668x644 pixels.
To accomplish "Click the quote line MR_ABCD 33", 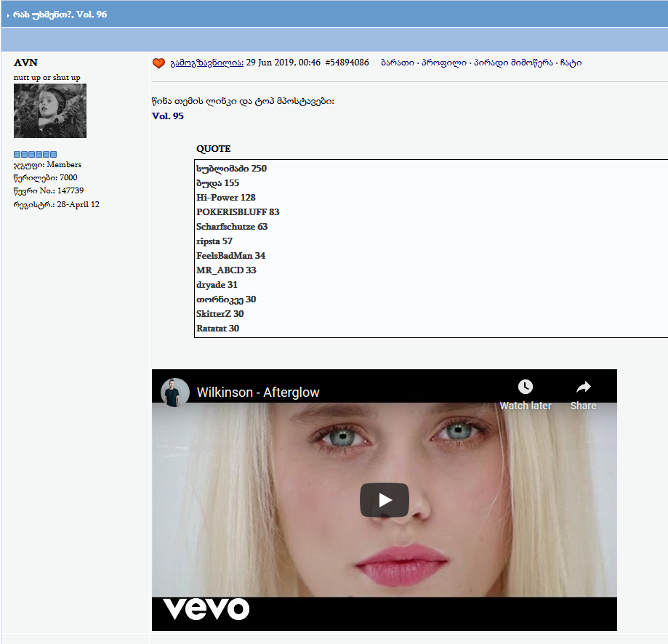I will (x=226, y=270).
